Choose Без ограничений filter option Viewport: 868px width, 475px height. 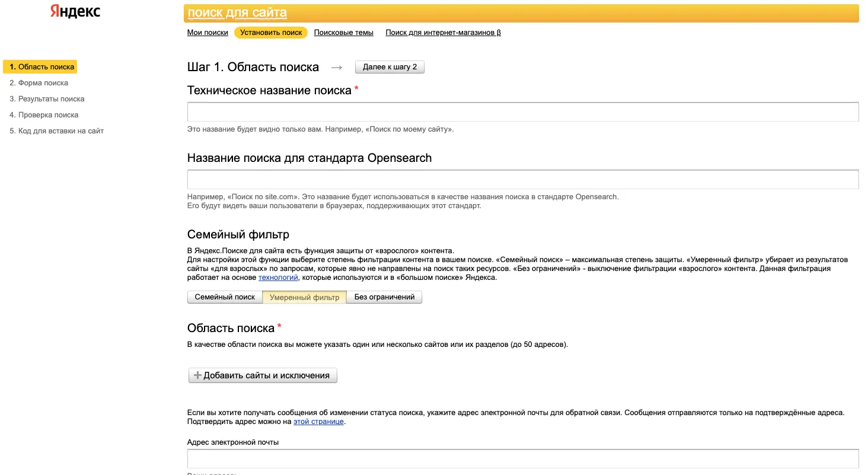[x=384, y=297]
